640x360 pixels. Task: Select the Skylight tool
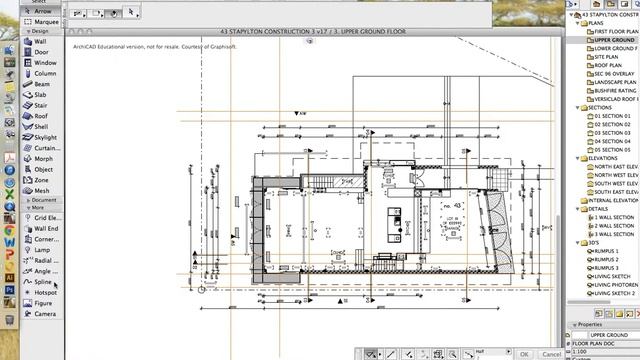pos(42,137)
